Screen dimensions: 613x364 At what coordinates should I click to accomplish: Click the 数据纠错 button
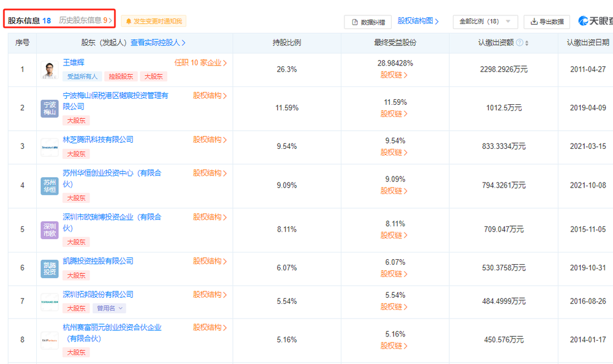pos(368,22)
